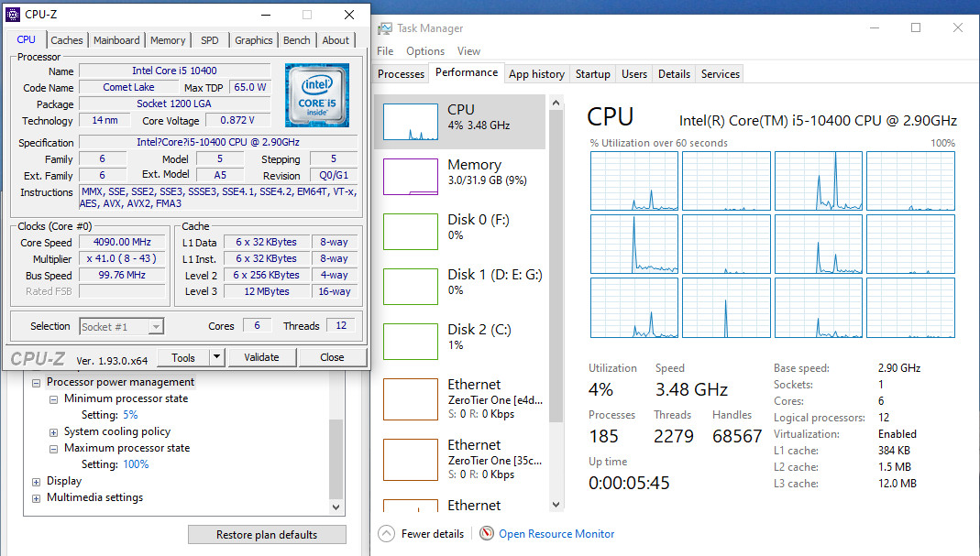The width and height of the screenshot is (980, 556).
Task: Open the Services tab in Task Manager
Action: click(721, 73)
